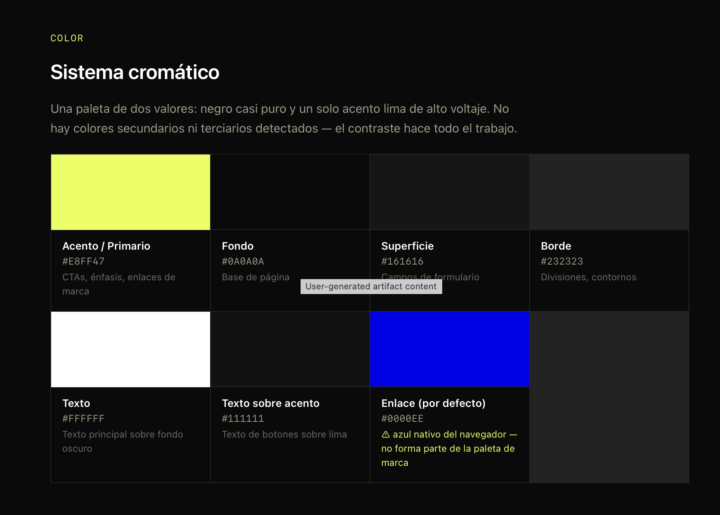Click the Acento / Primario label
The width and height of the screenshot is (720, 515).
[106, 246]
